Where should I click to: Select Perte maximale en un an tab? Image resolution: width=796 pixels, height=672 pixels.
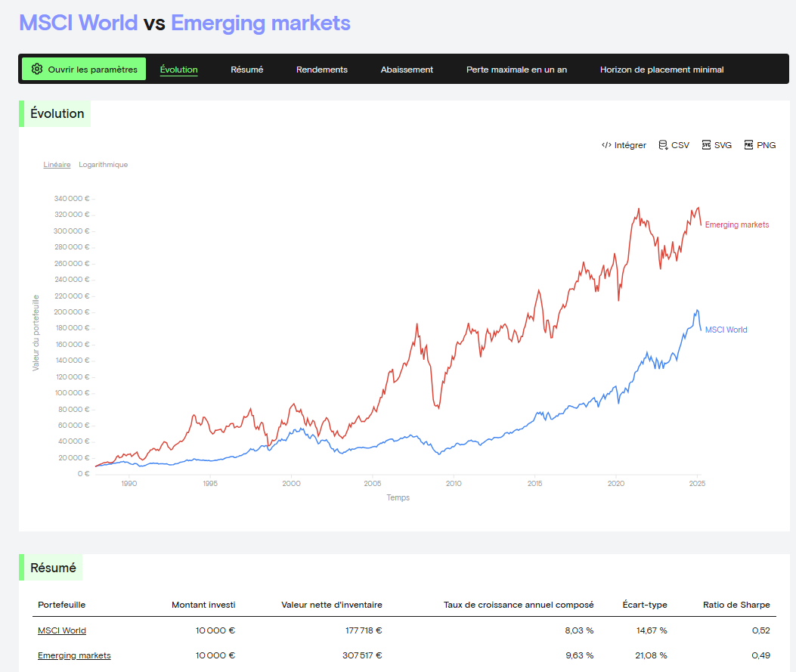click(x=516, y=70)
